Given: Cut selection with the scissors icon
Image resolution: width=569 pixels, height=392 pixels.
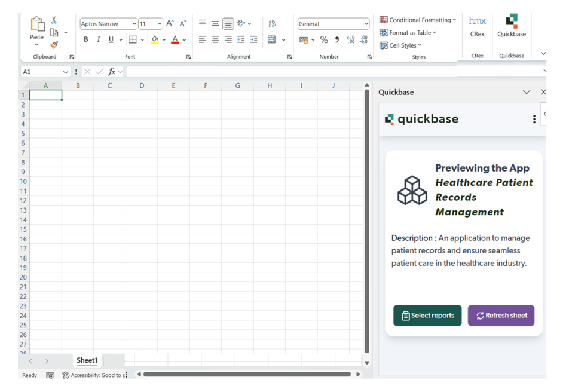Looking at the screenshot, I should click(x=54, y=20).
